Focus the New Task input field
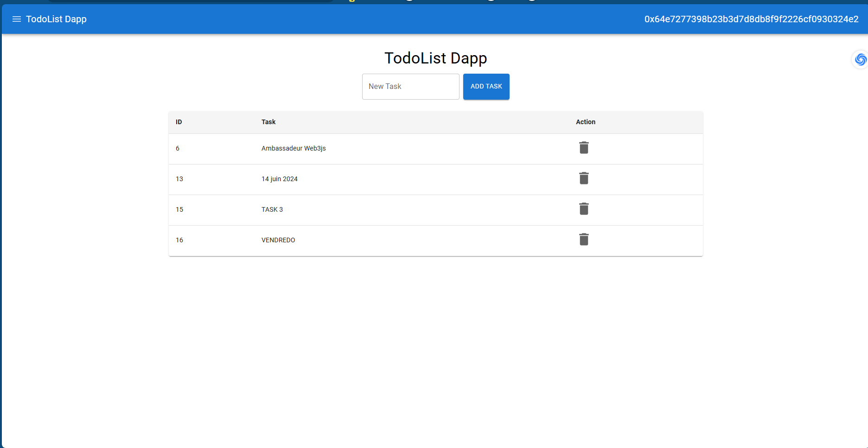Image resolution: width=868 pixels, height=448 pixels. coord(411,87)
